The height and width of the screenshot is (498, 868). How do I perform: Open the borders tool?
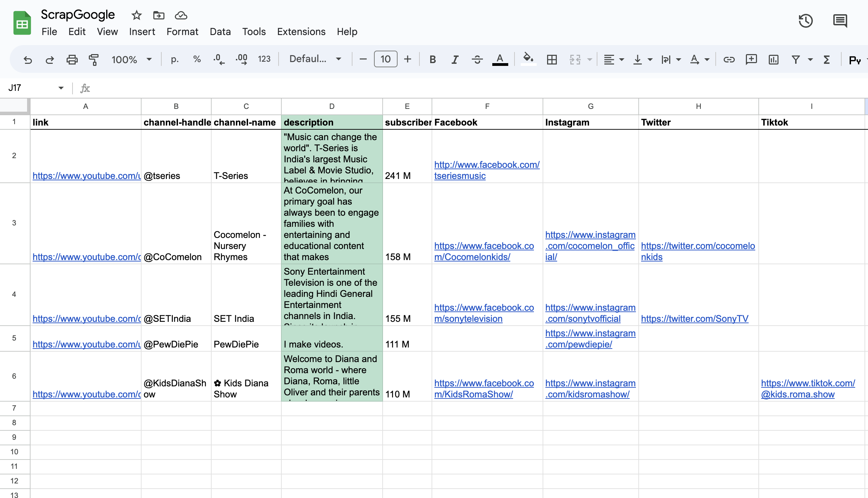click(x=552, y=60)
